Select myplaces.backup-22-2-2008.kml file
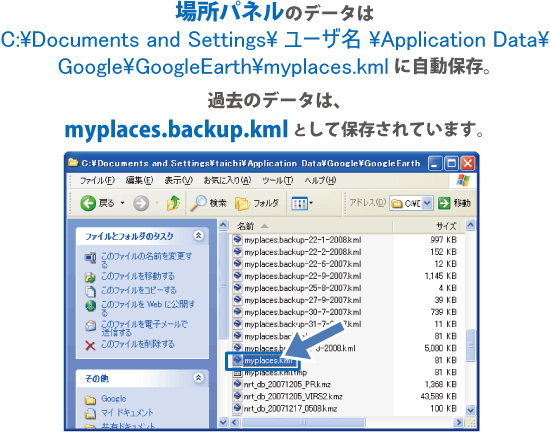The height and width of the screenshot is (432, 550). [303, 252]
